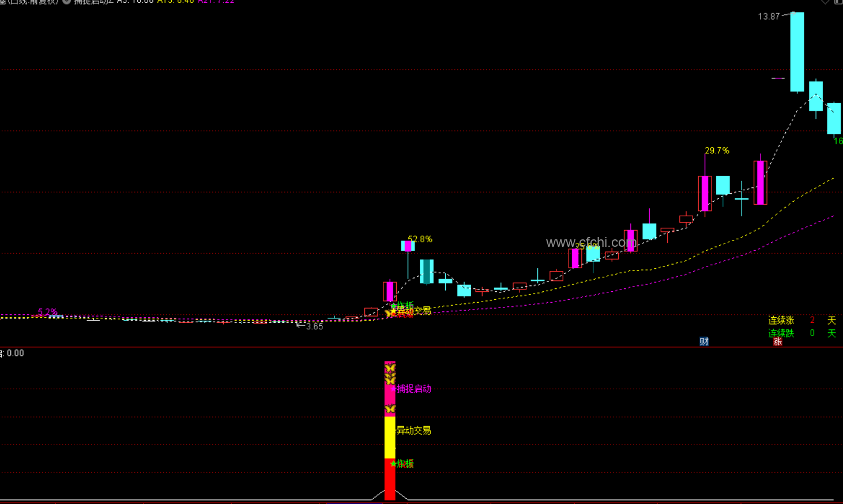Select the magenta candle below 29.7% label
This screenshot has height=504, width=843.
705,193
